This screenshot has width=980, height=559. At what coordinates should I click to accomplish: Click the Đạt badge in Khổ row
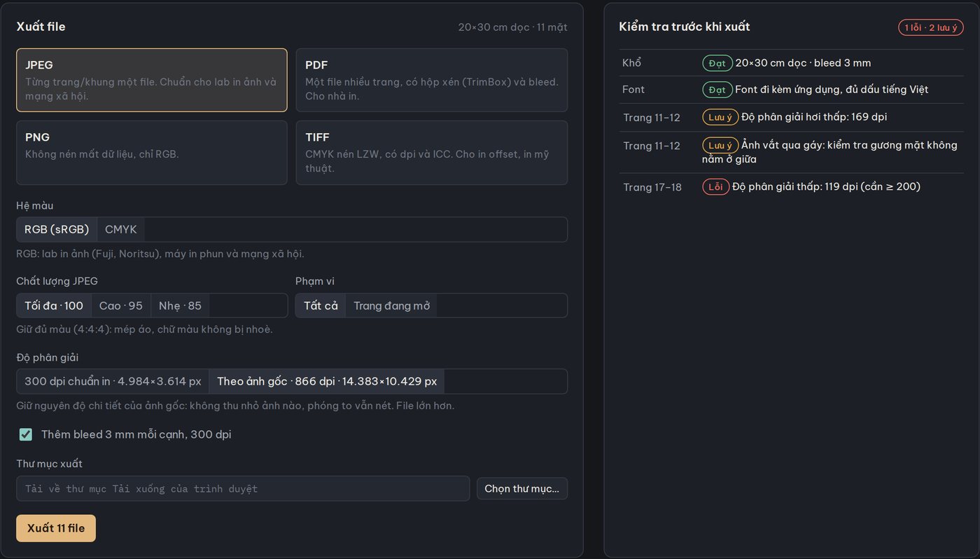click(717, 63)
